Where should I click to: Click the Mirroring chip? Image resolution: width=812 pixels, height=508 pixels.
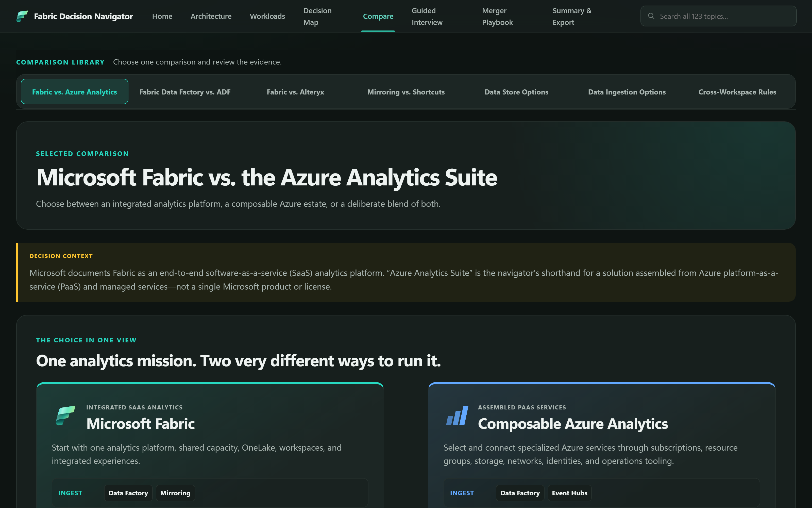pos(175,493)
